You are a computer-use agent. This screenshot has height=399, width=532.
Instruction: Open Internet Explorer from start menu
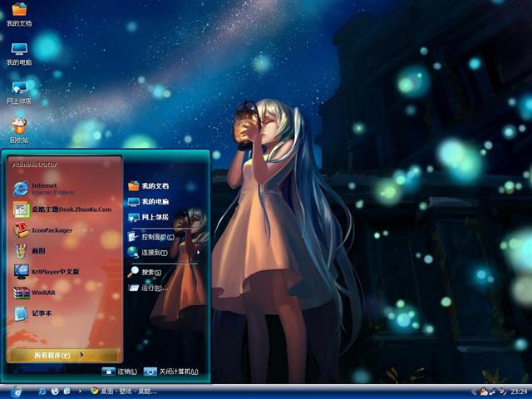(x=48, y=188)
